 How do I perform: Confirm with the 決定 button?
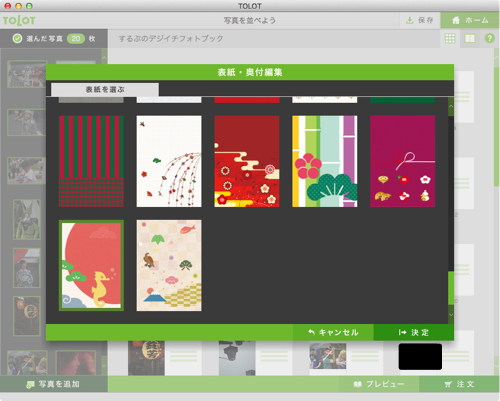pyautogui.click(x=414, y=332)
